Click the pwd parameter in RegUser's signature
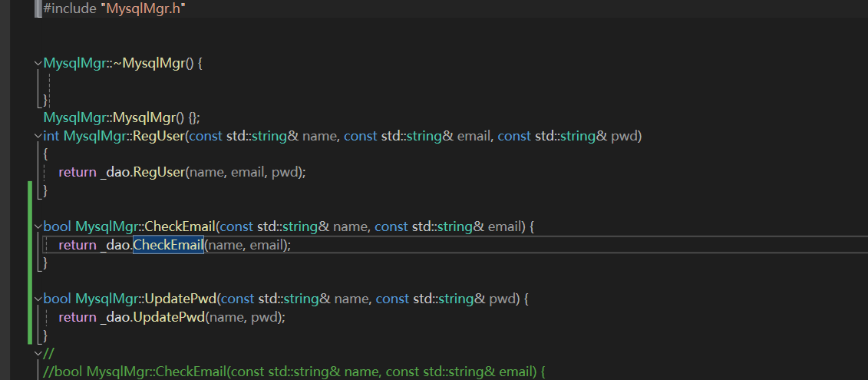The height and width of the screenshot is (380, 868). (x=624, y=137)
